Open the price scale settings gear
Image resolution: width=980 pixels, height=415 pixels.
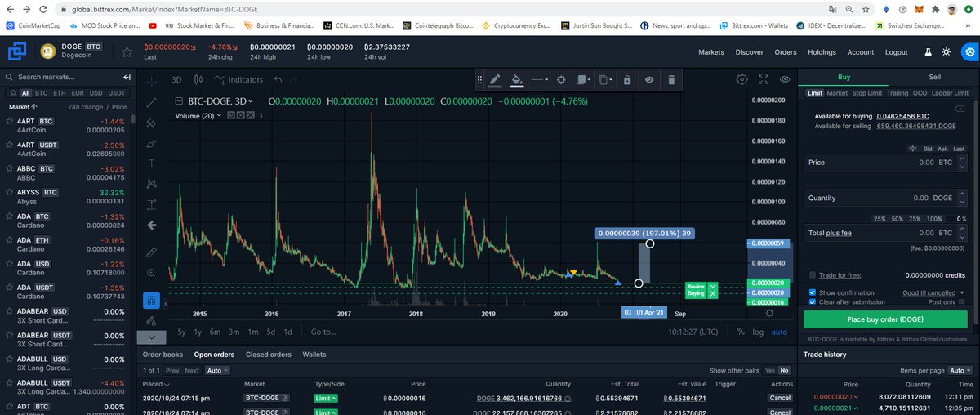[768, 314]
